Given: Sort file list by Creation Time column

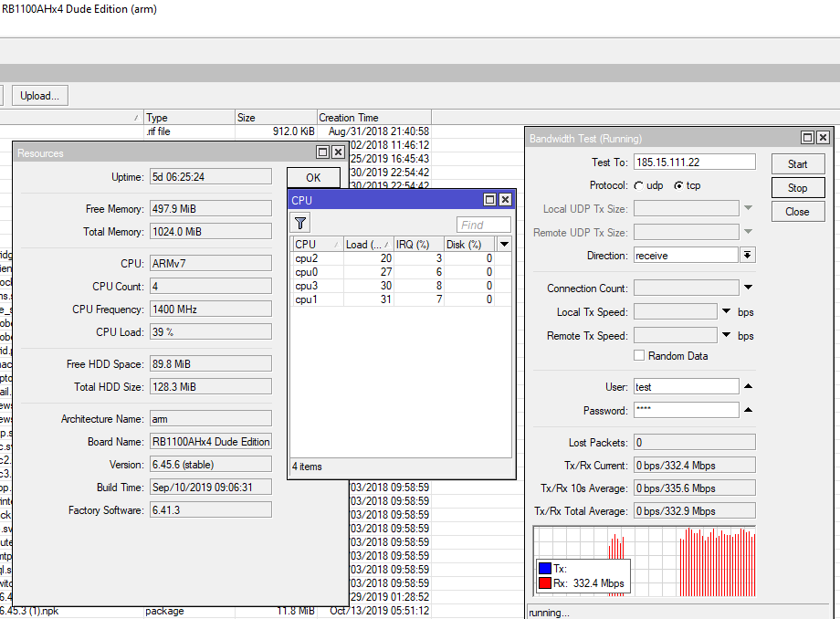Looking at the screenshot, I should click(374, 117).
